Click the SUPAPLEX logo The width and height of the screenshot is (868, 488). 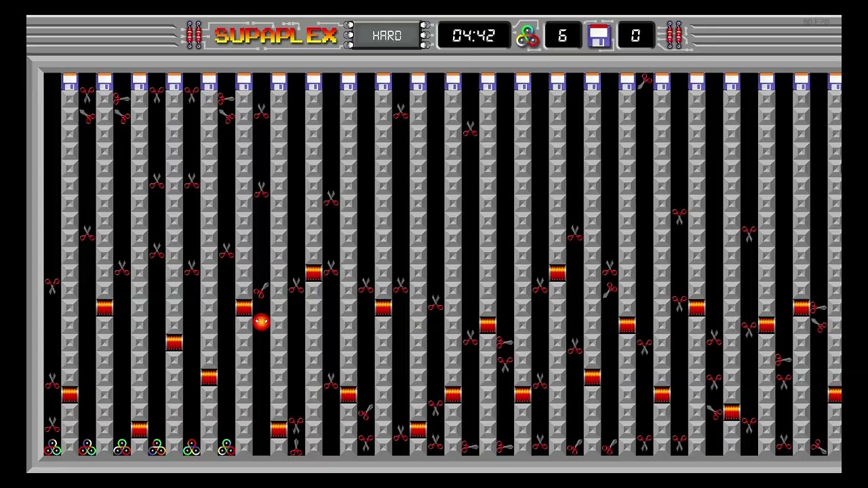(275, 35)
